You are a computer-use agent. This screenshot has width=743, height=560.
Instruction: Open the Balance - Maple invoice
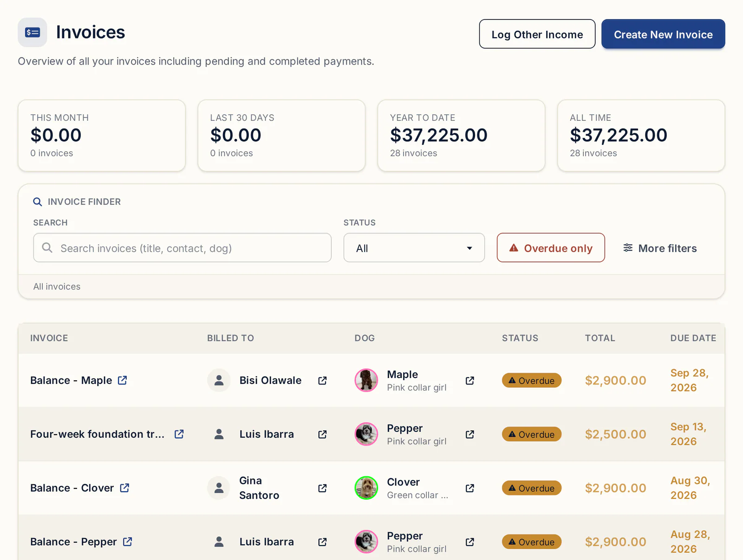71,380
